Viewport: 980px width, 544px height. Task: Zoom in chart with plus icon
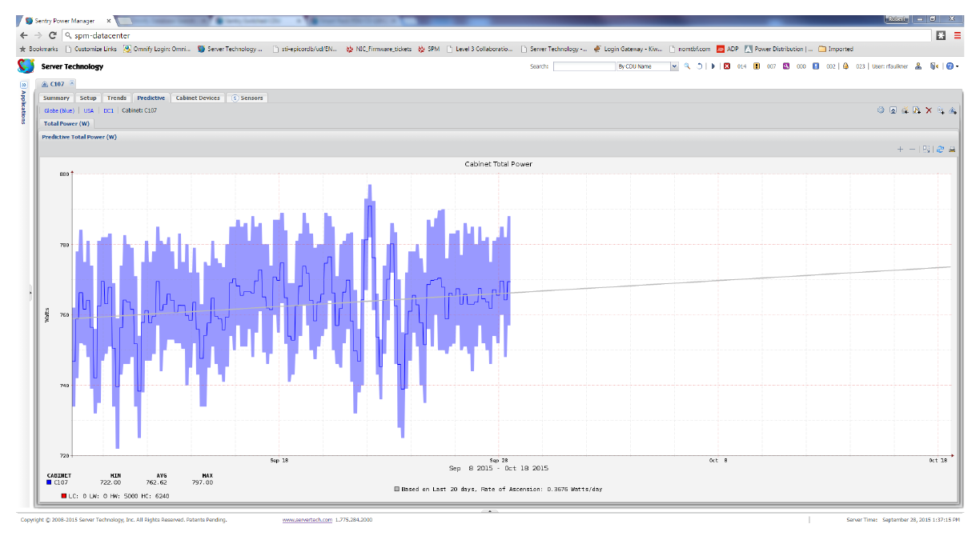click(900, 149)
